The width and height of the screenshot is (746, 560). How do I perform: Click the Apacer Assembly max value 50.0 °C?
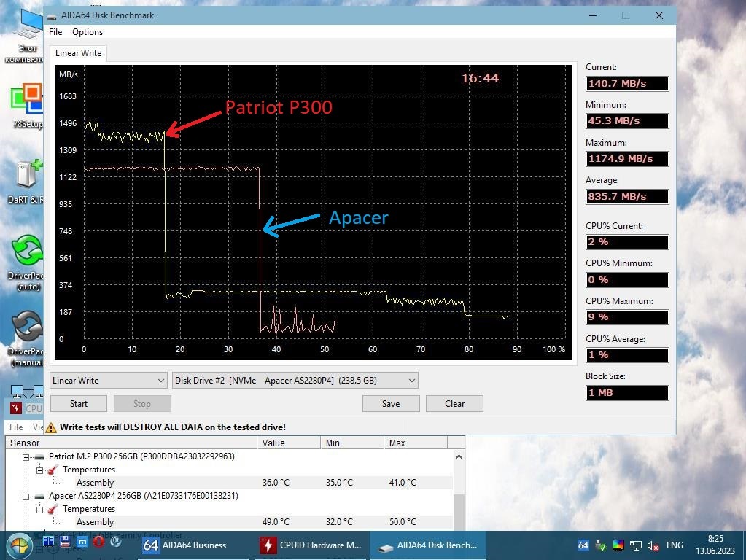click(403, 522)
